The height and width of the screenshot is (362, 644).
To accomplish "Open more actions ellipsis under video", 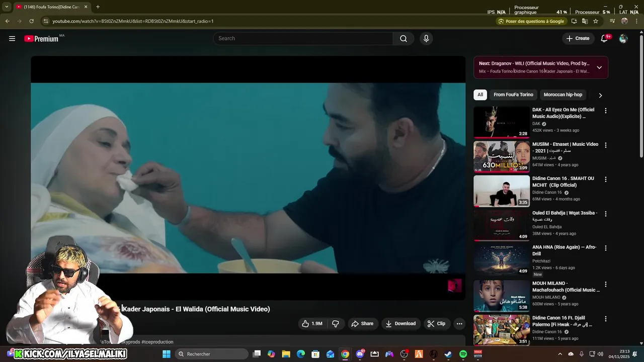I will coord(459,324).
